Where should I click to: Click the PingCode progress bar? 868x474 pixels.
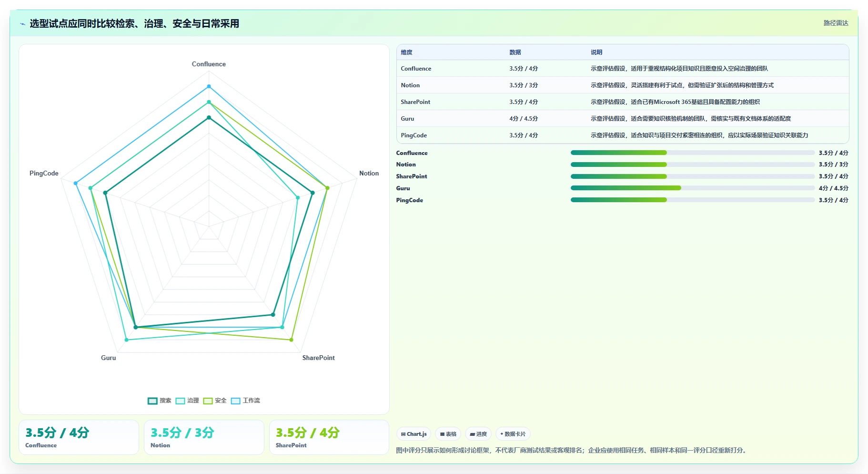(x=693, y=200)
